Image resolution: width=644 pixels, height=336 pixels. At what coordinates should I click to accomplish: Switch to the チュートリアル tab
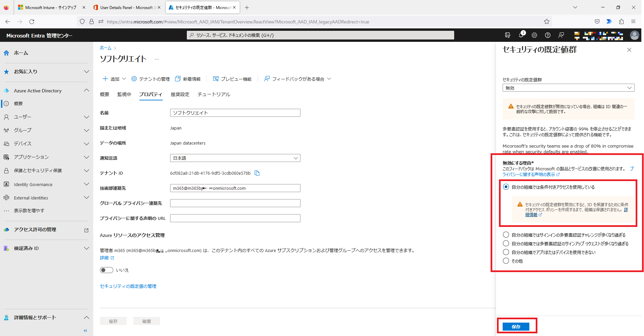coord(214,94)
